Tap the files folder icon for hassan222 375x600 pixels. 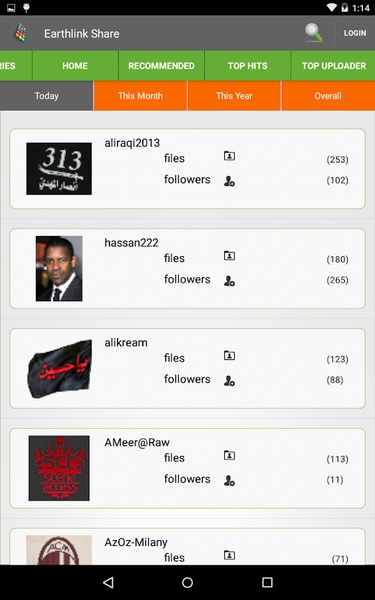(229, 256)
